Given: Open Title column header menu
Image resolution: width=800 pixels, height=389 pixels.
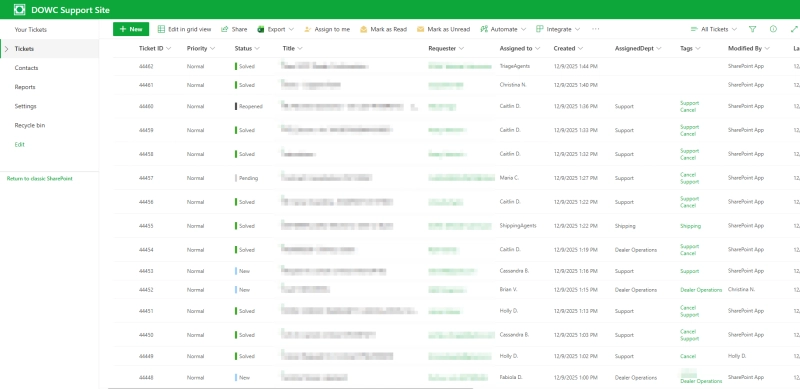Looking at the screenshot, I should tap(293, 48).
